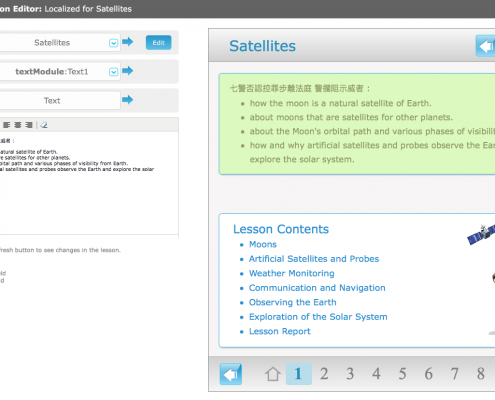495x400 pixels.
Task: Open the Weather Monitoring link
Action: (292, 273)
